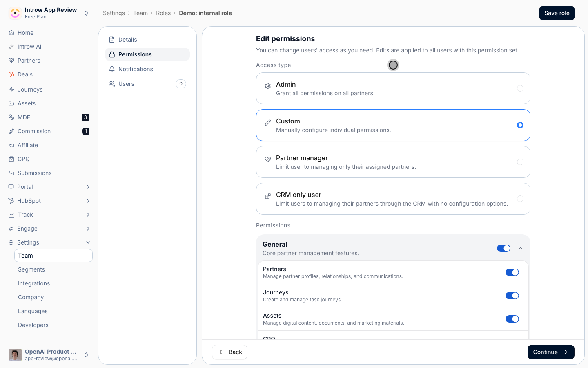Select the Custom access radio button
The image size is (588, 368).
point(520,125)
